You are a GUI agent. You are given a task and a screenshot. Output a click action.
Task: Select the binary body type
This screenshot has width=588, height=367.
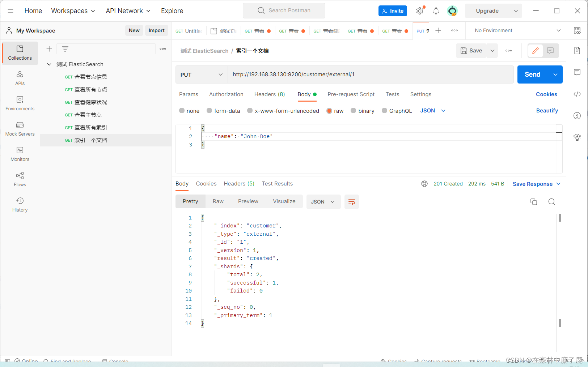(x=354, y=111)
